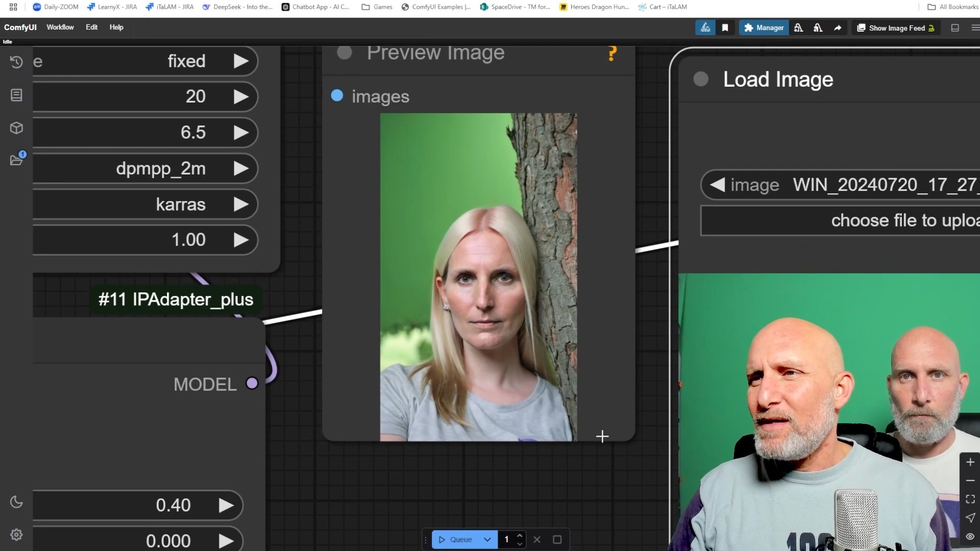Click the Manager button
This screenshot has width=980, height=551.
pyautogui.click(x=764, y=28)
